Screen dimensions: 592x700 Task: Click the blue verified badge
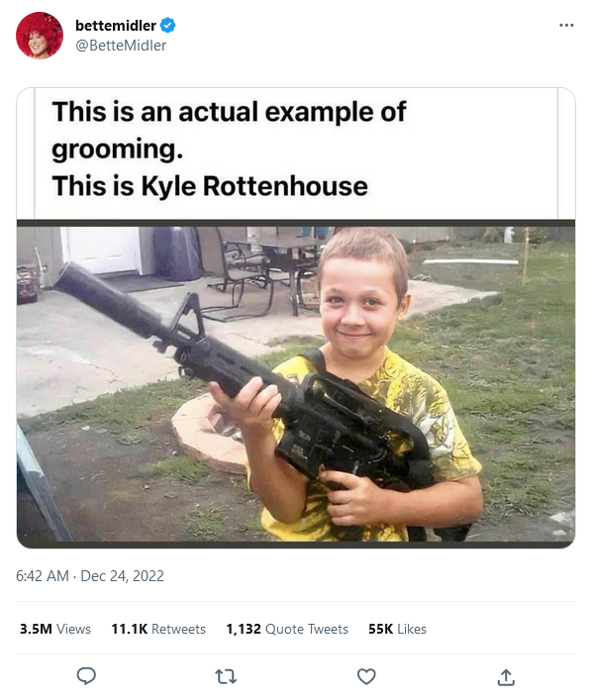tap(168, 26)
